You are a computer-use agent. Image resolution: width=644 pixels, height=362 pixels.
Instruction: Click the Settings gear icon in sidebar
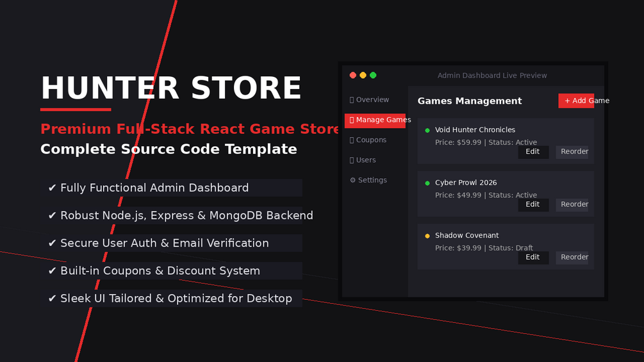click(x=352, y=180)
